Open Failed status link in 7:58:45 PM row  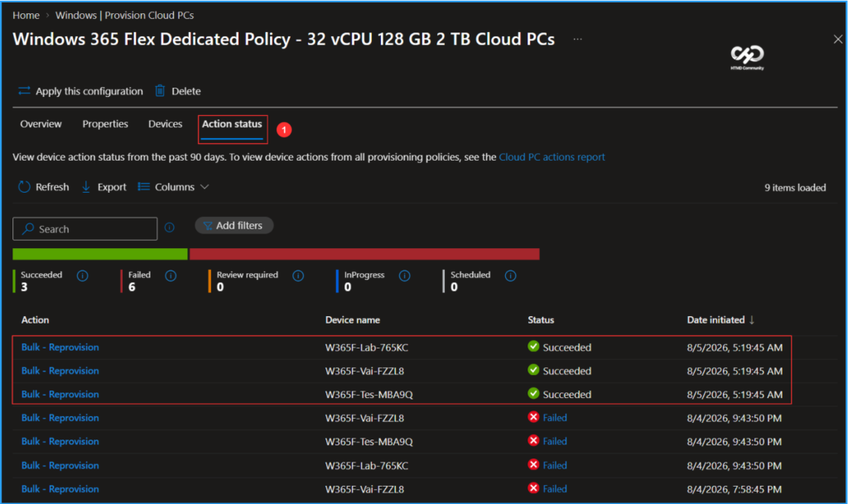[555, 488]
